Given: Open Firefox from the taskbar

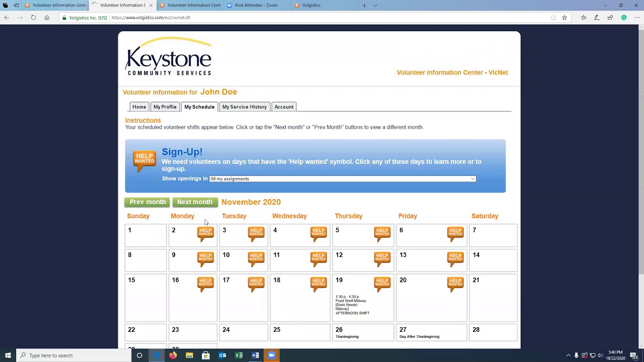Looking at the screenshot, I should tap(173, 355).
